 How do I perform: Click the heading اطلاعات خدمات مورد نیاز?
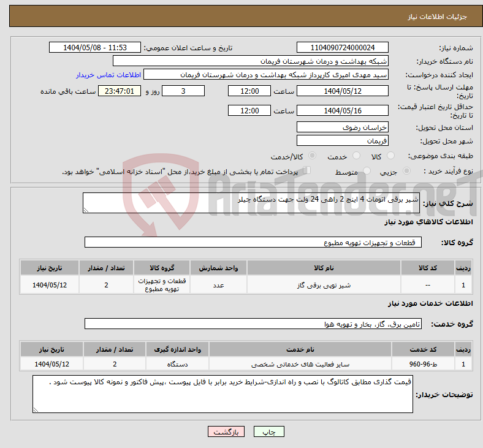pyautogui.click(x=430, y=303)
